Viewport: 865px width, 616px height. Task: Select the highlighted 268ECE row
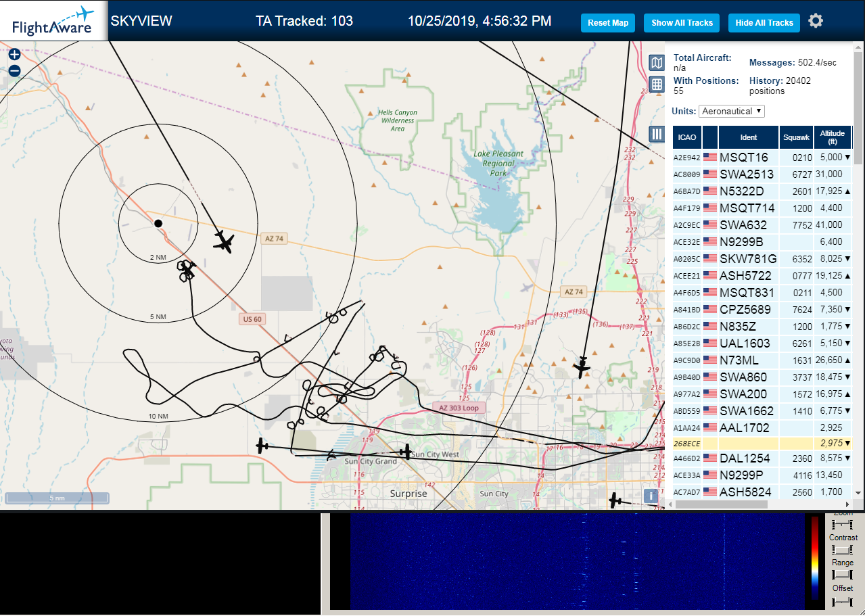click(762, 444)
